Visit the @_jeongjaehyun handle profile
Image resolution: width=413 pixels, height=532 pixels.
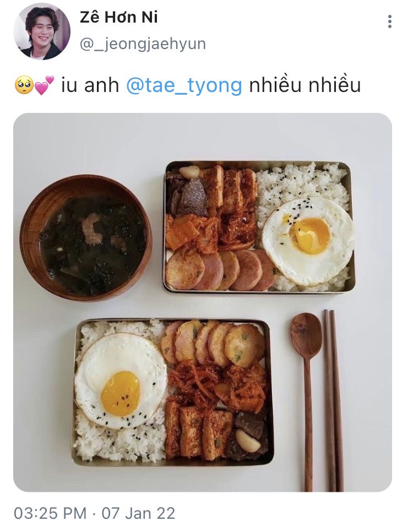(143, 44)
